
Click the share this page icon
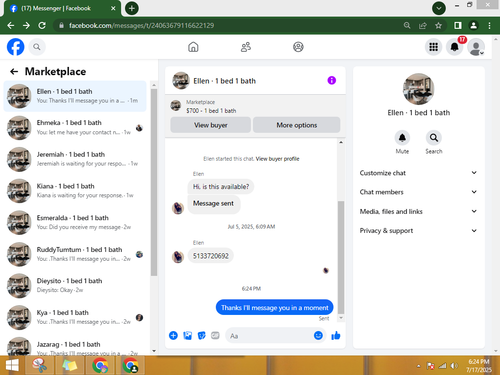[x=423, y=25]
